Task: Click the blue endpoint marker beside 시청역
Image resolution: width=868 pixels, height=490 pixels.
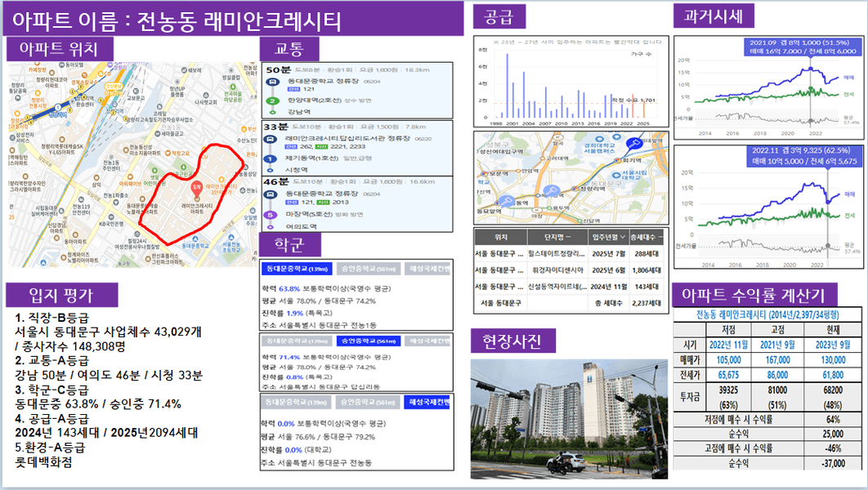Action: coord(271,171)
